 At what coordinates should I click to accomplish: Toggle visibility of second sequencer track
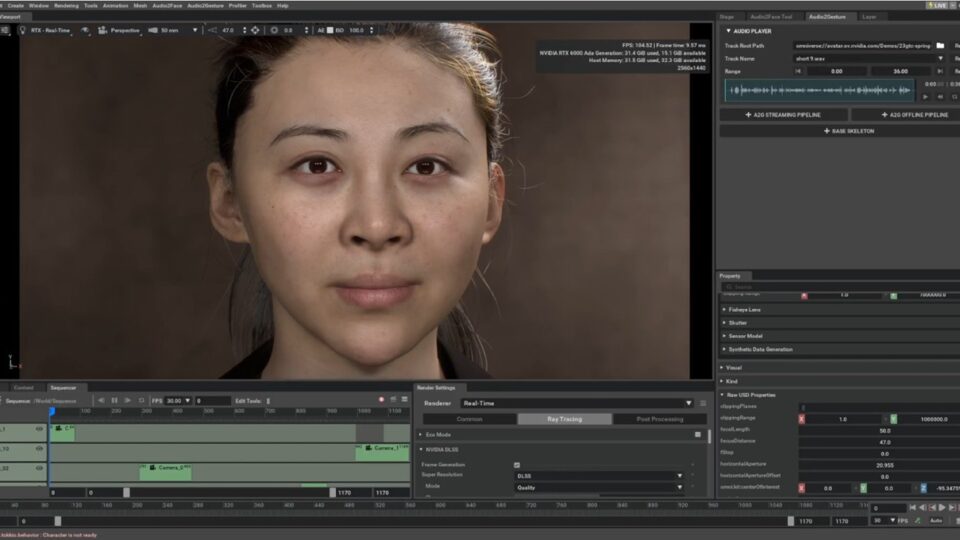[39, 449]
